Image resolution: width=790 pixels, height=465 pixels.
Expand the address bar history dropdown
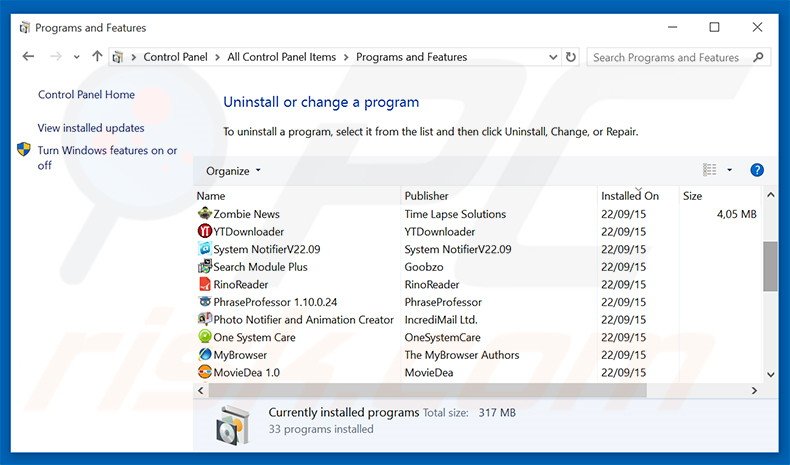[551, 57]
